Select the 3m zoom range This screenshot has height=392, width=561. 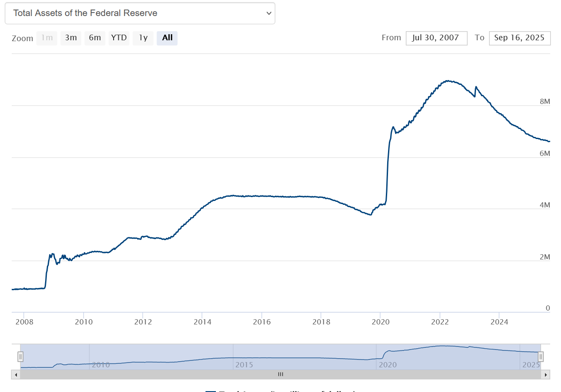[x=71, y=38]
